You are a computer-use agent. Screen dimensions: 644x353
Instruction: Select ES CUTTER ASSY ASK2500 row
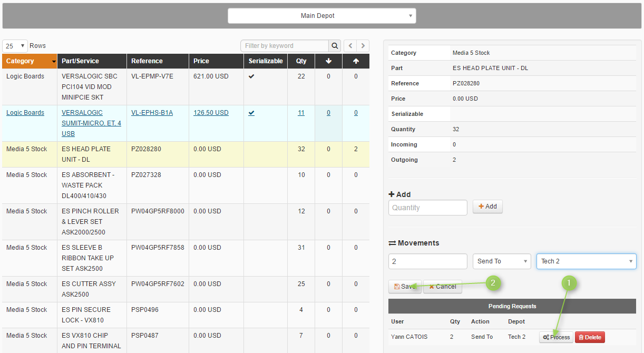(186, 289)
